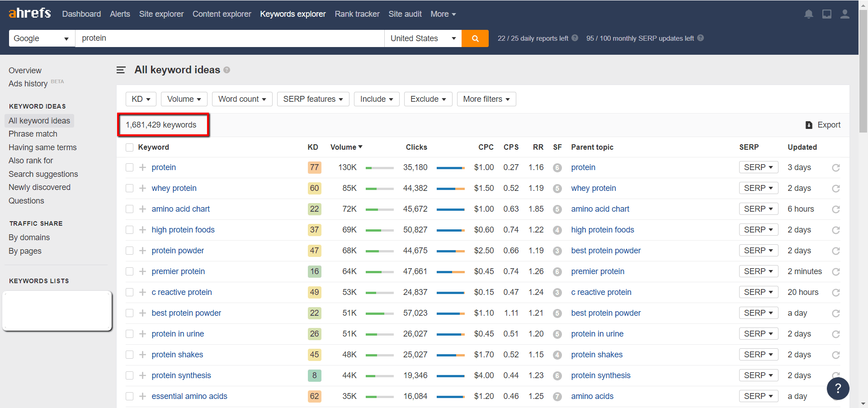Image resolution: width=868 pixels, height=408 pixels.
Task: Click the orange search magnifier button
Action: pos(475,38)
